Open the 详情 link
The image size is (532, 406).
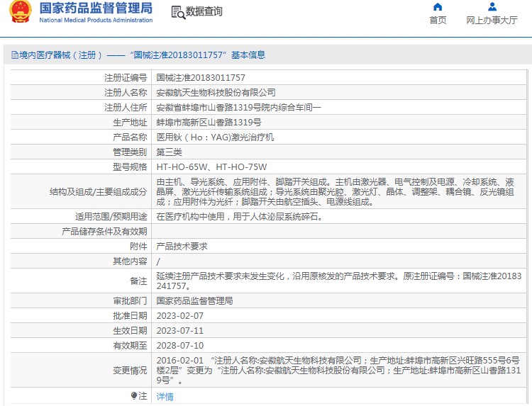(165, 396)
